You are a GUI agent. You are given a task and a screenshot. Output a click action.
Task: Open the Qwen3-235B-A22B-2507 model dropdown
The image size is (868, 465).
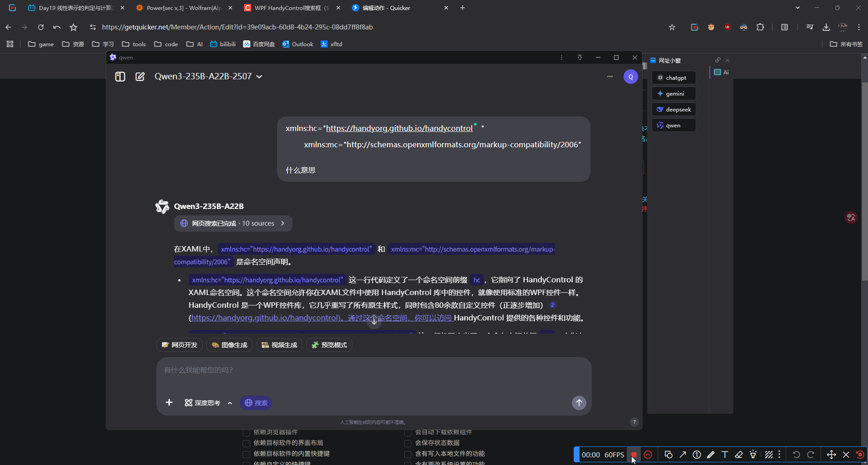(209, 77)
